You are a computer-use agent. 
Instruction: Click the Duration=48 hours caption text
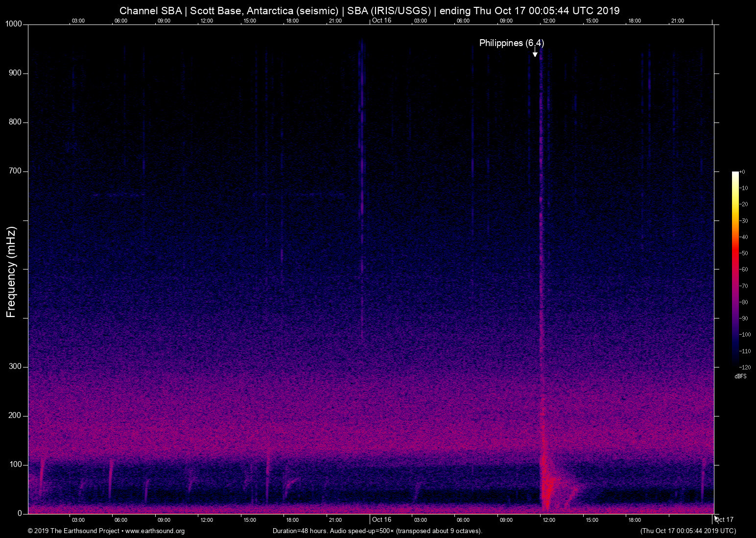(377, 531)
